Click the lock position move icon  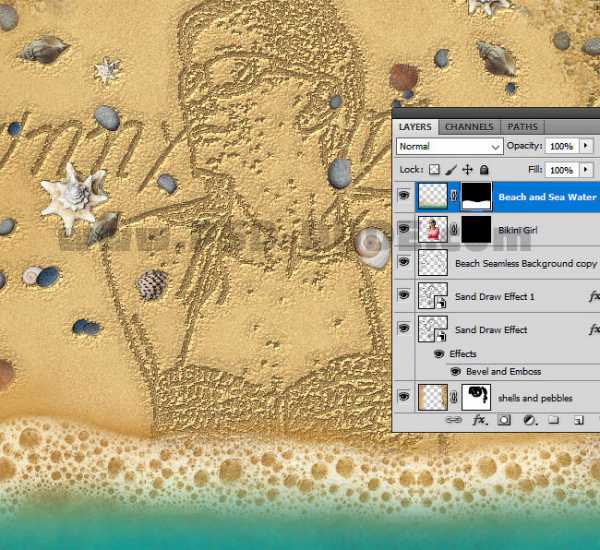468,171
